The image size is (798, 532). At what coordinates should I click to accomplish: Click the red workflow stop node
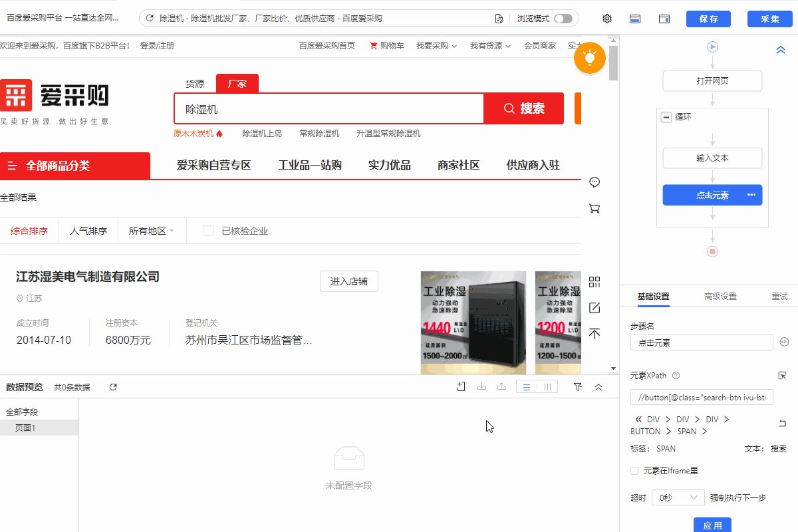point(713,251)
